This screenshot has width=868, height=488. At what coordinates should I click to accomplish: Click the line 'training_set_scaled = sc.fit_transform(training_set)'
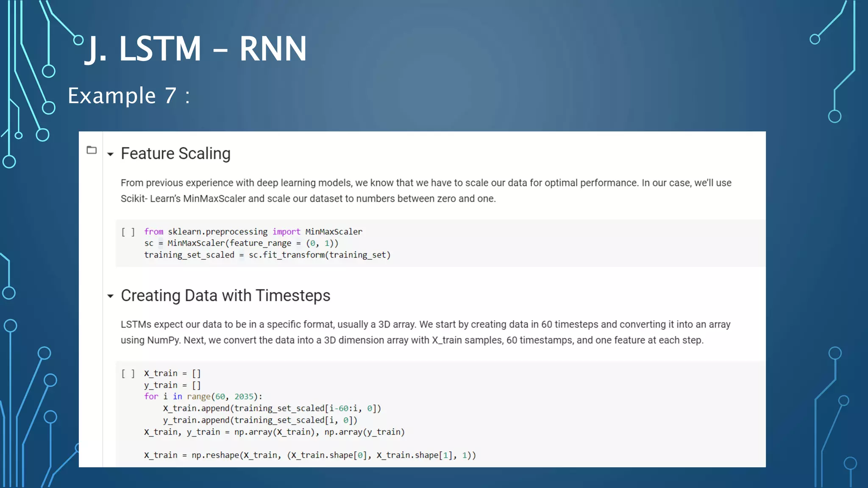(267, 255)
